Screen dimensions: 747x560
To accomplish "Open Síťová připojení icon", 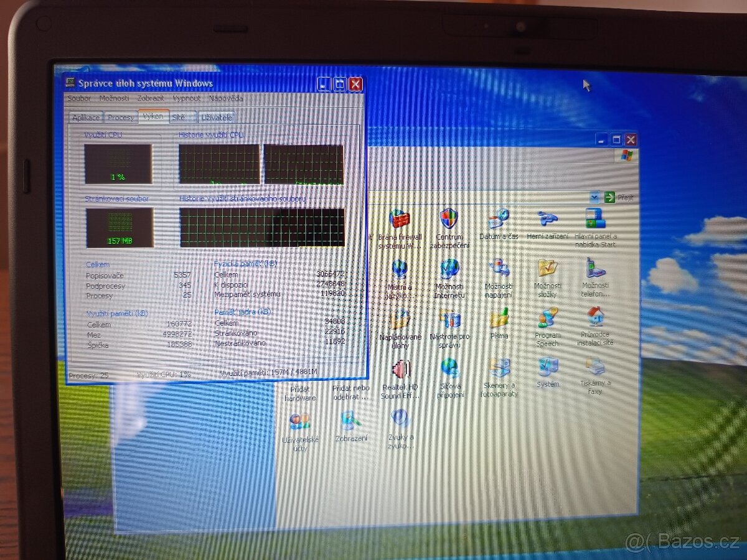I will click(449, 368).
